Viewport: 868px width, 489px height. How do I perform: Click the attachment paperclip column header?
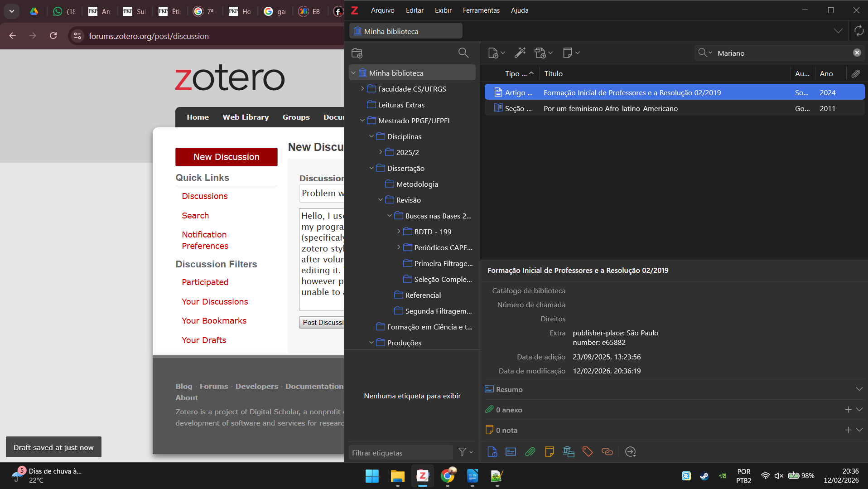click(855, 73)
